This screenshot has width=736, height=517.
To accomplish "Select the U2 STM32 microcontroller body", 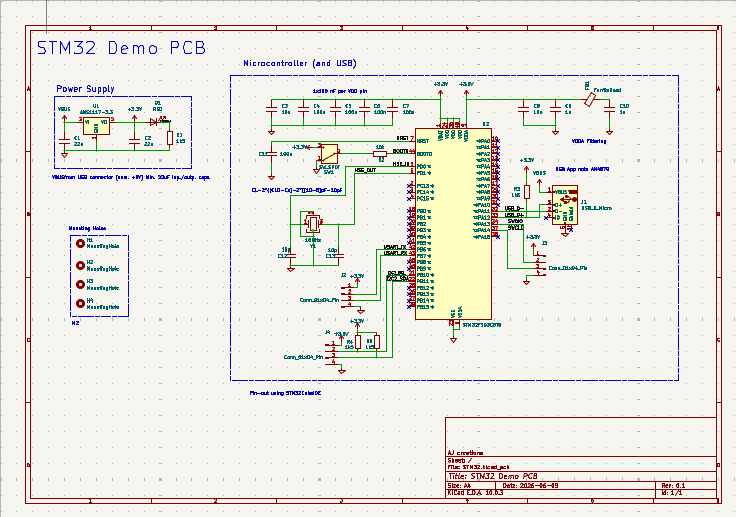I will point(453,224).
